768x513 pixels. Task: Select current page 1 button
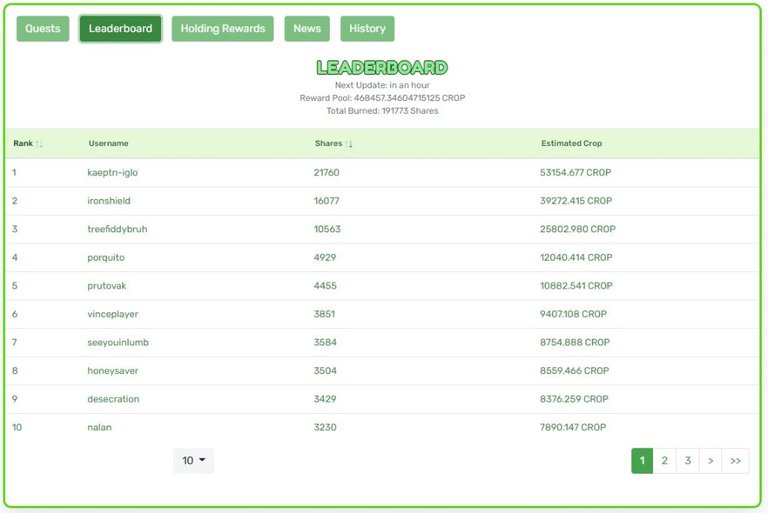click(642, 461)
